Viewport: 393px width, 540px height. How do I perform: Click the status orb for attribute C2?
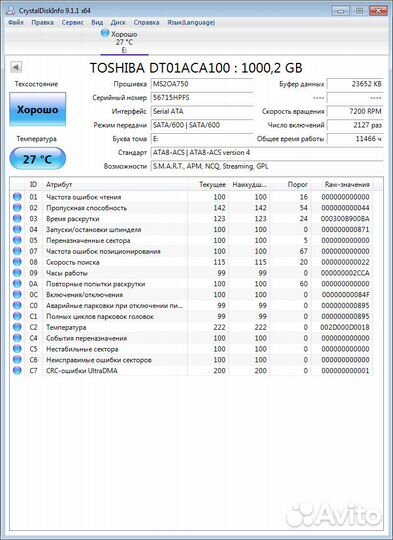click(x=17, y=327)
